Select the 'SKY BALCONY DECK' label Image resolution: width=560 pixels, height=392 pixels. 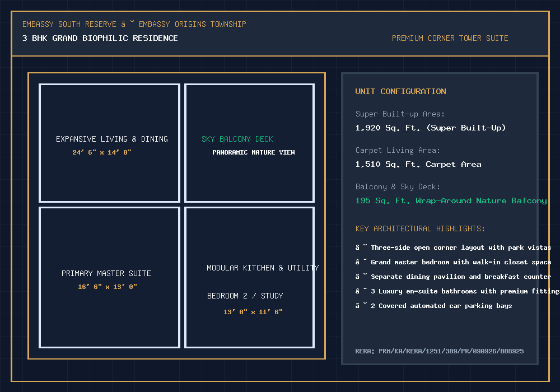pos(237,139)
